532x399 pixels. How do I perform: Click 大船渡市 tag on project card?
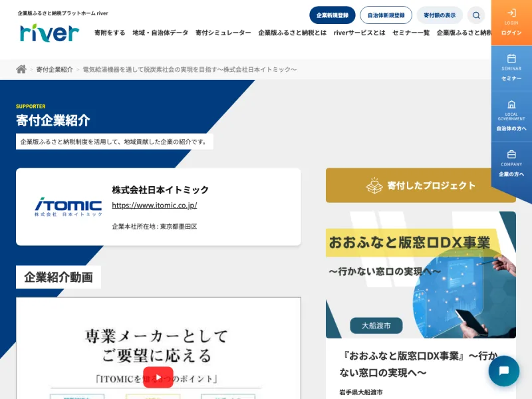coord(376,326)
